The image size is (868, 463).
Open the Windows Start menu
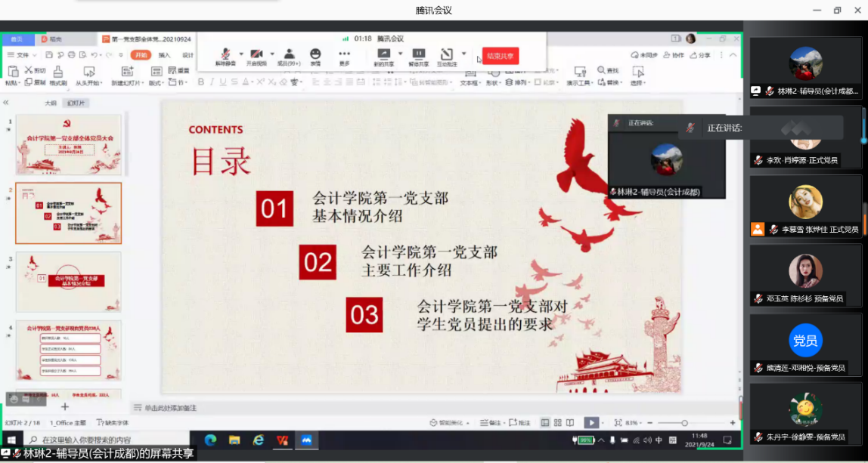[11, 440]
